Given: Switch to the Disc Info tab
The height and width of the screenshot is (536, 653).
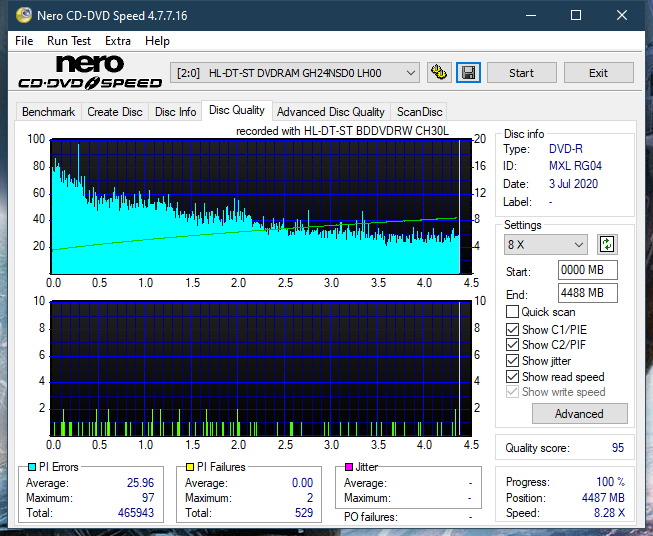Looking at the screenshot, I should click(175, 112).
